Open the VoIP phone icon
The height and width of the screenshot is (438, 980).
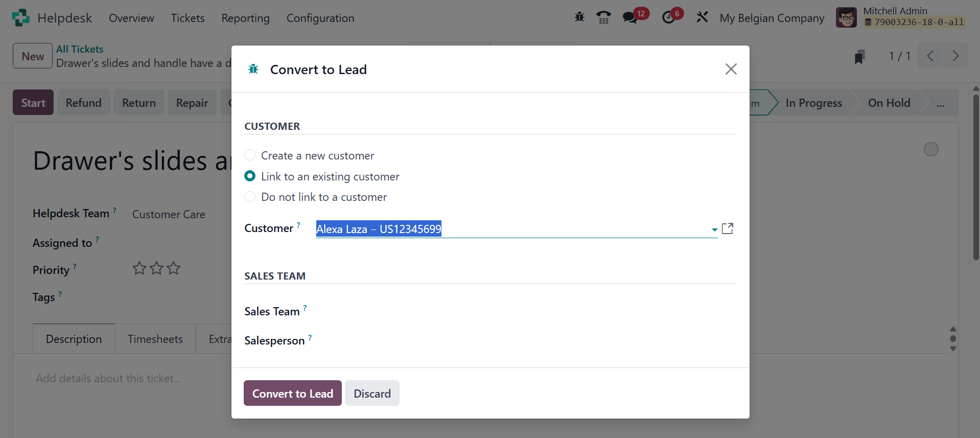603,18
